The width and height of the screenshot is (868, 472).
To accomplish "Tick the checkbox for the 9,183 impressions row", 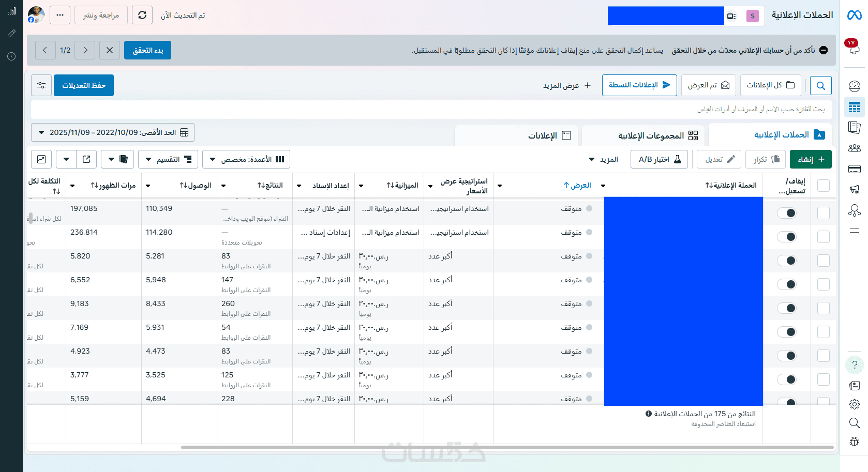I will pos(824,308).
